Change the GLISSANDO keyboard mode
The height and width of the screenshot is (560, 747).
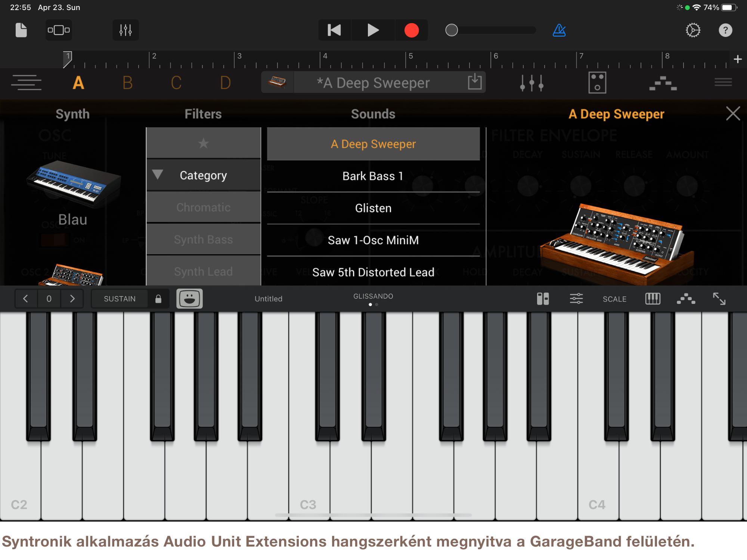click(x=373, y=296)
